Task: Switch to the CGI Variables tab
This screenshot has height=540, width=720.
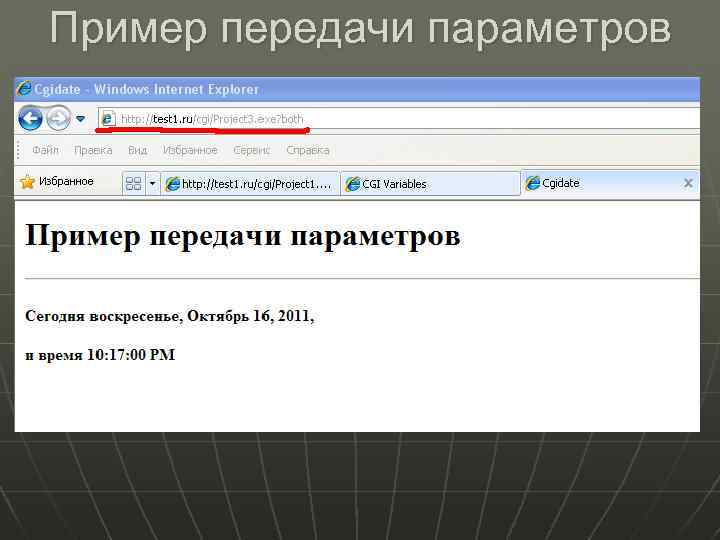Action: pos(430,184)
